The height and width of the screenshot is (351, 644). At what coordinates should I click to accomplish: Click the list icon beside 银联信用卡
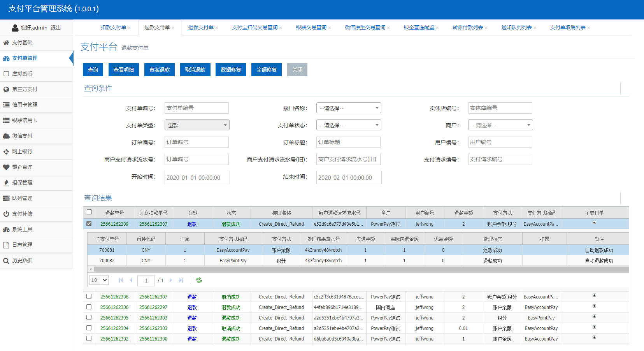pos(6,120)
